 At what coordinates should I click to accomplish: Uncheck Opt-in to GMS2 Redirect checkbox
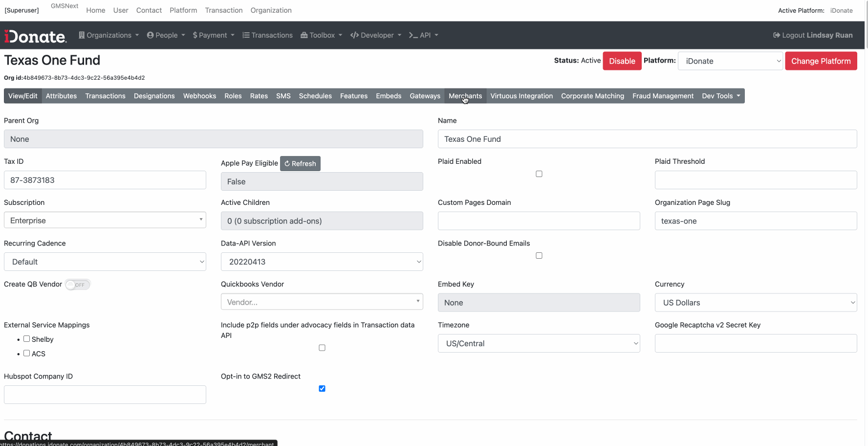point(322,389)
